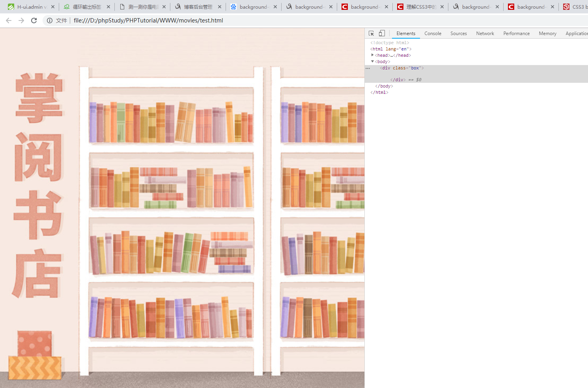Open the three-dot actions beside div.box
The image size is (588, 388).
point(368,68)
